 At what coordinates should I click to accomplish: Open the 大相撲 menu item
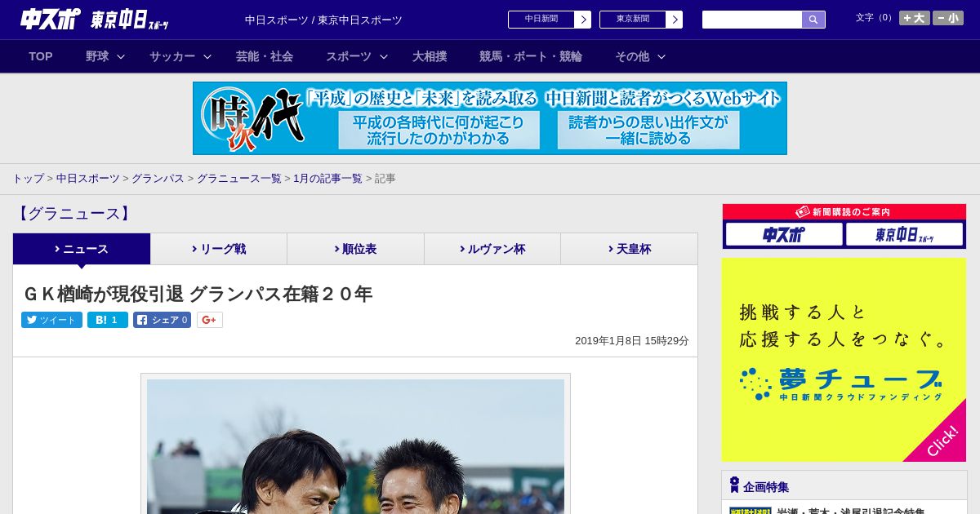coord(430,56)
